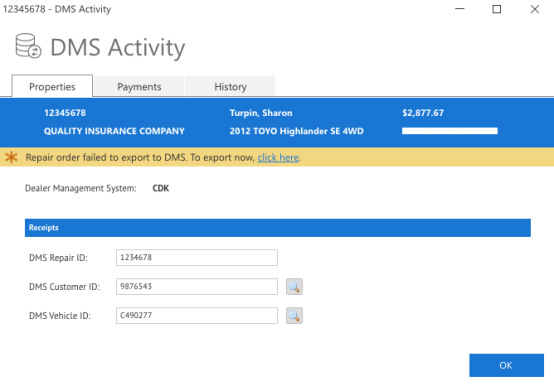Close the DMS Activity window
The height and width of the screenshot is (391, 554).
535,9
